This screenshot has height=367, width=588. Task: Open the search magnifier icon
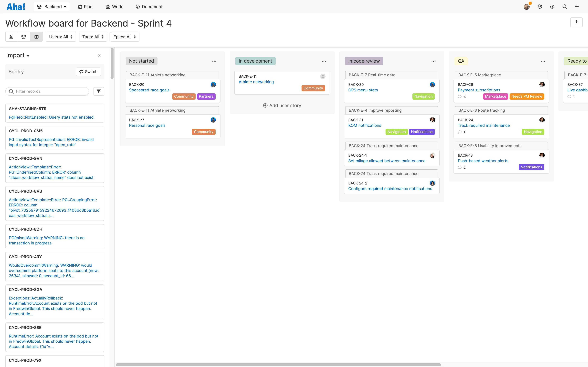coord(564,7)
